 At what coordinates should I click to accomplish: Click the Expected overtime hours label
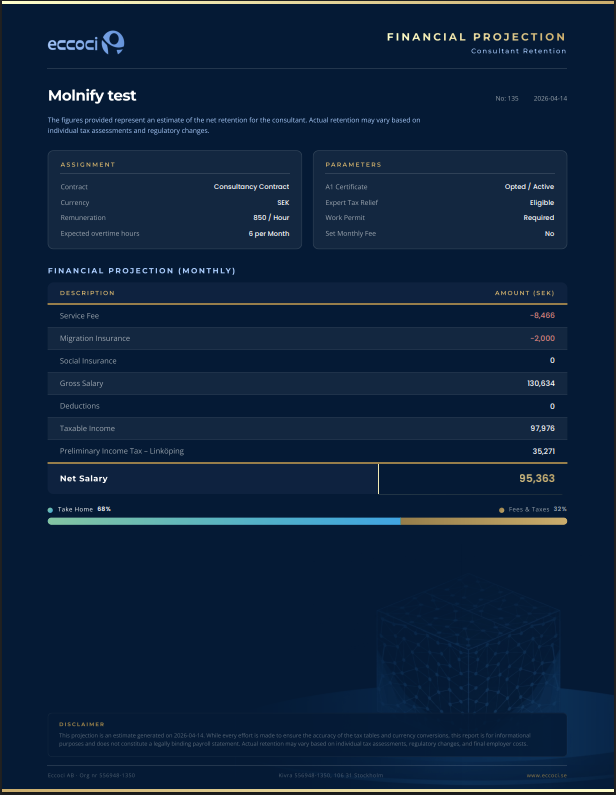[x=100, y=234]
